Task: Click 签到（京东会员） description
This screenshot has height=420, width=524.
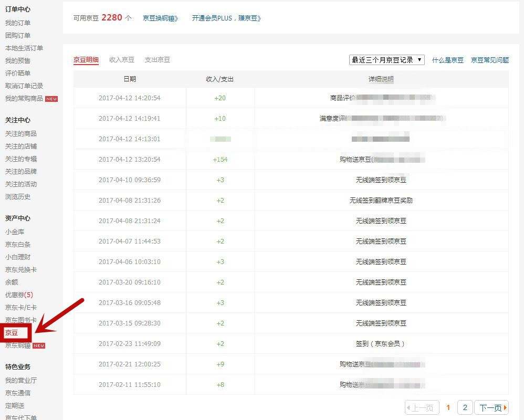Action: coord(381,343)
